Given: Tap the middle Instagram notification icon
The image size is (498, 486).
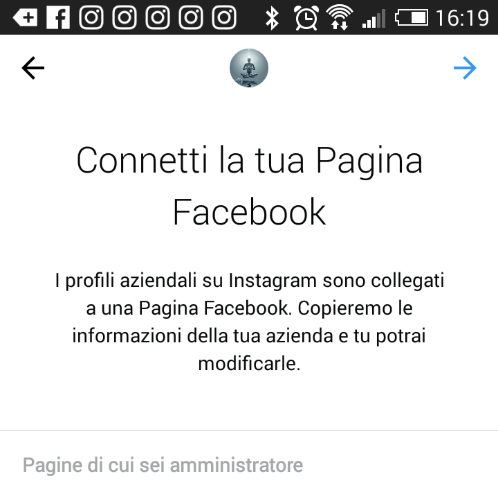Looking at the screenshot, I should [x=158, y=18].
